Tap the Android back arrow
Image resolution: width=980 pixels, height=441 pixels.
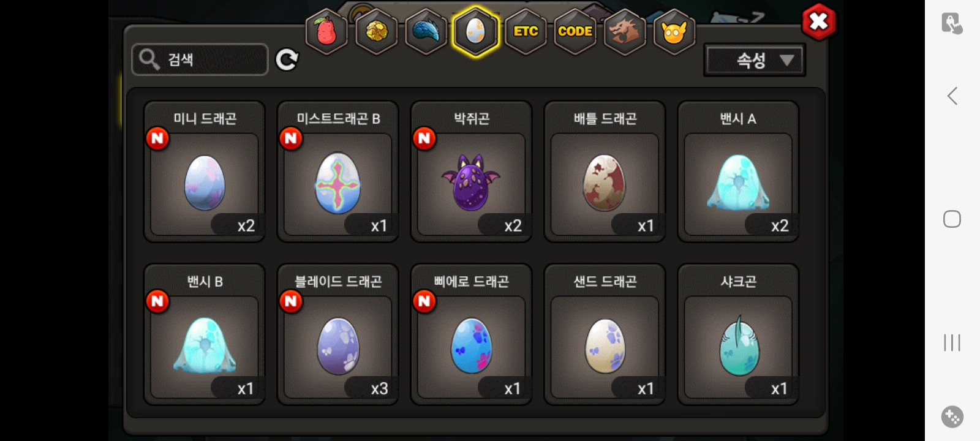coord(952,96)
